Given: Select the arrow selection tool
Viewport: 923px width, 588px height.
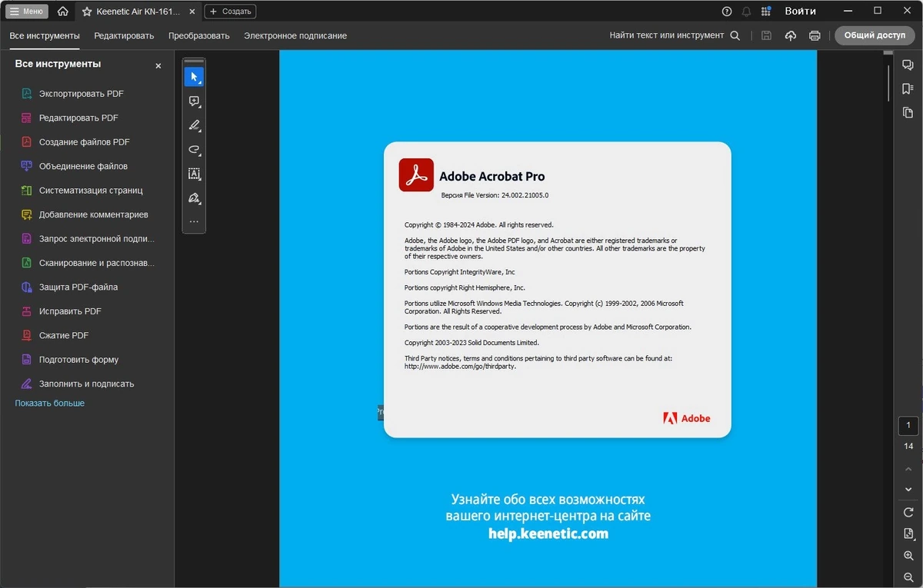Looking at the screenshot, I should pyautogui.click(x=194, y=77).
